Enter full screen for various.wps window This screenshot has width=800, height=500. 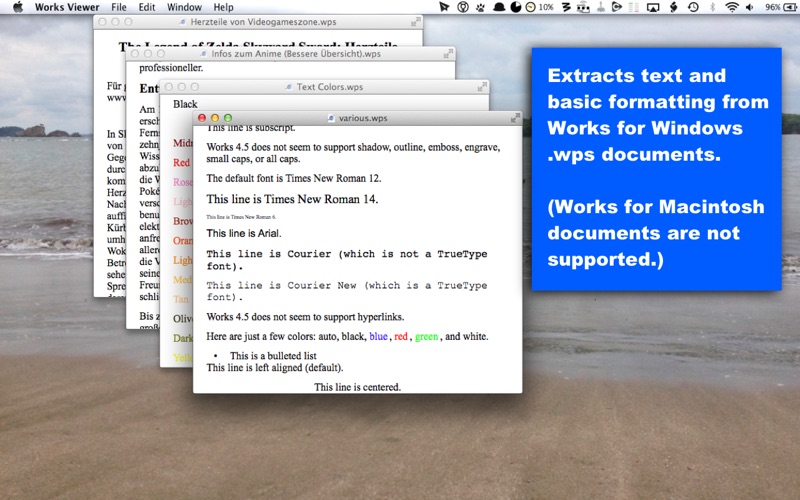(515, 118)
